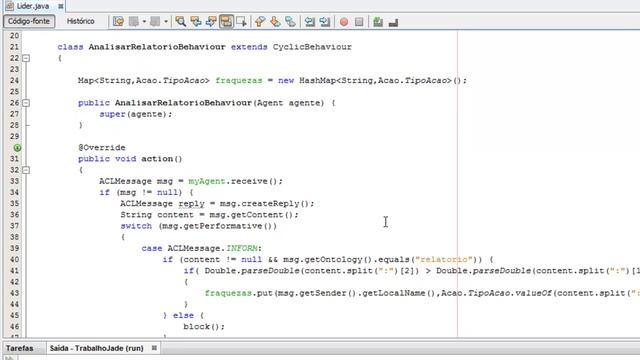
Task: Click the "relatorio" string on line 40
Action: [444, 260]
